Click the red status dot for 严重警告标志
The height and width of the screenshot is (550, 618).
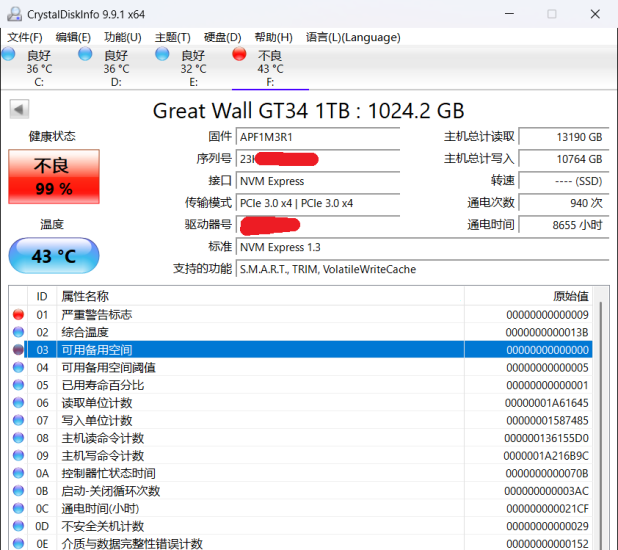click(x=19, y=315)
